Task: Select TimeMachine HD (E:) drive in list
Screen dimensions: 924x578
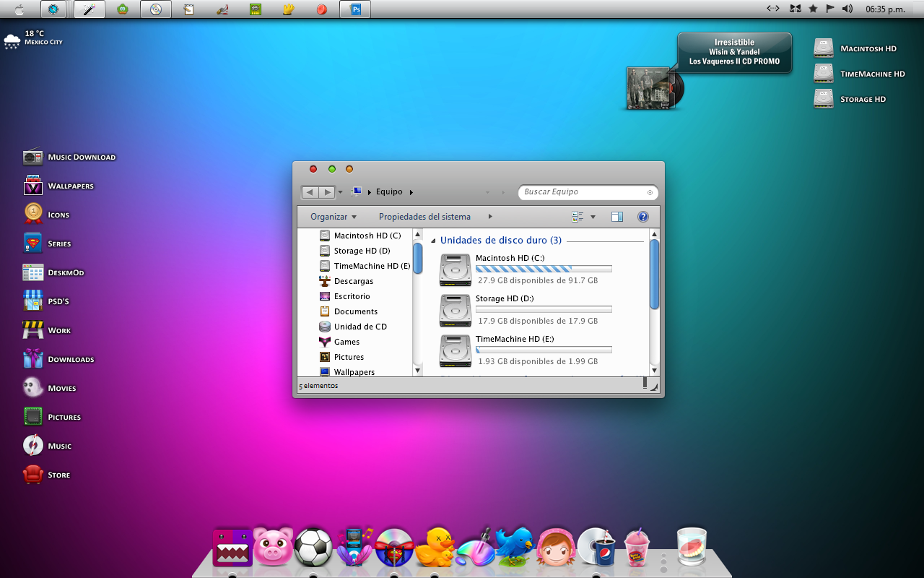Action: click(x=525, y=350)
